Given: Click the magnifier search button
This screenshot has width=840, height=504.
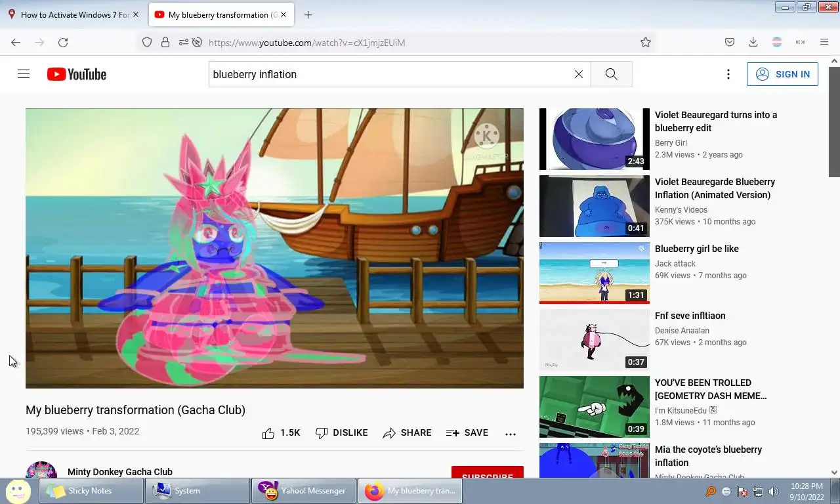Looking at the screenshot, I should click(x=611, y=74).
